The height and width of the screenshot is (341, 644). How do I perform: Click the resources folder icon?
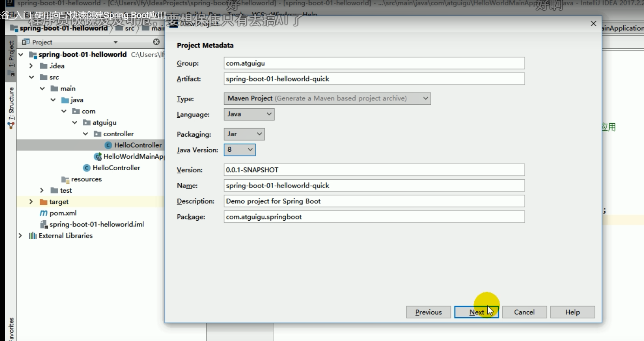pos(65,179)
